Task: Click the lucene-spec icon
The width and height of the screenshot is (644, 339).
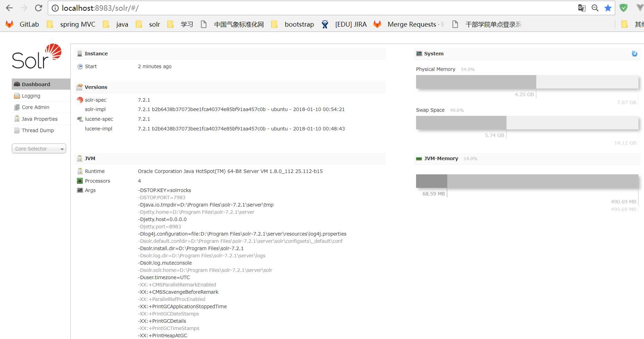Action: [x=80, y=119]
